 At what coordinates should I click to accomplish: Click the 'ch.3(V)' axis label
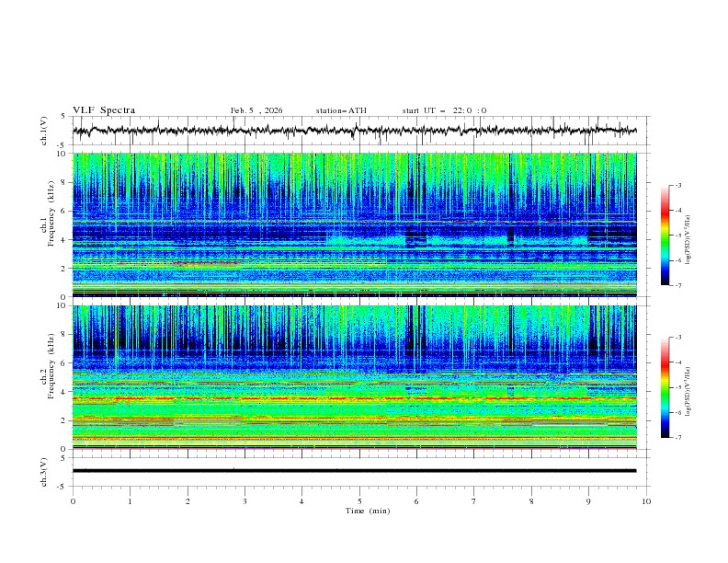pyautogui.click(x=44, y=472)
